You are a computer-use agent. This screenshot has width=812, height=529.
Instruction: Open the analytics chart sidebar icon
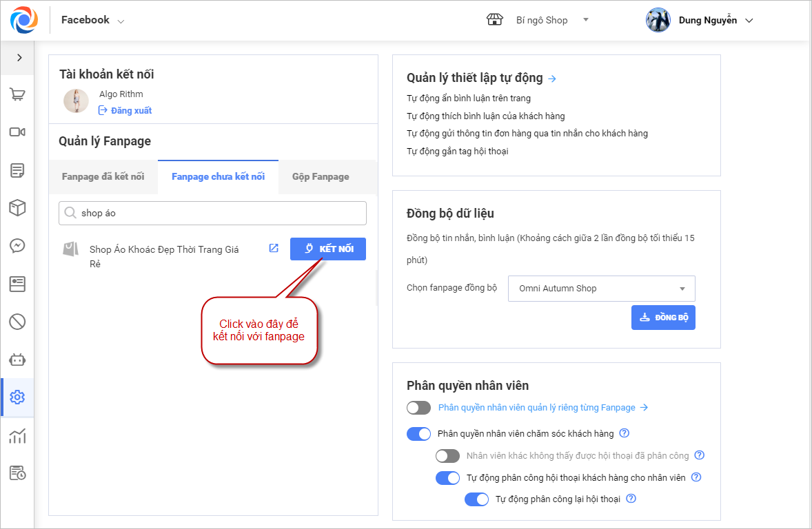coord(17,435)
